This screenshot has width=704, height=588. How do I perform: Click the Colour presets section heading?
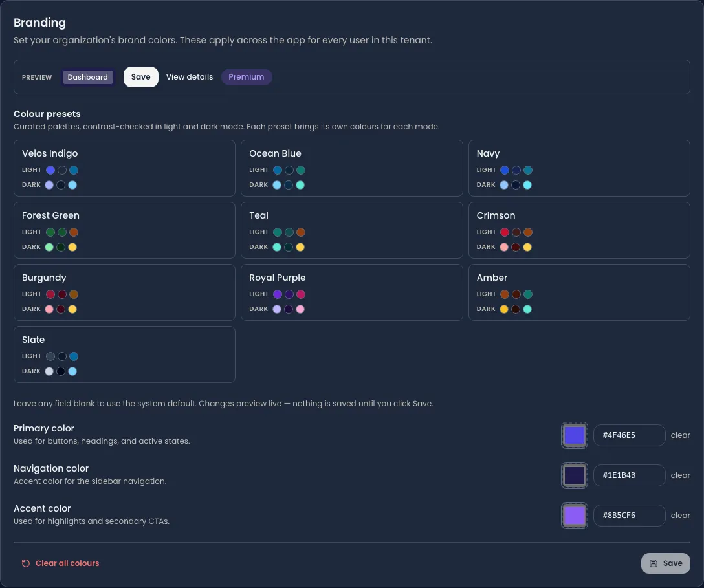click(47, 114)
